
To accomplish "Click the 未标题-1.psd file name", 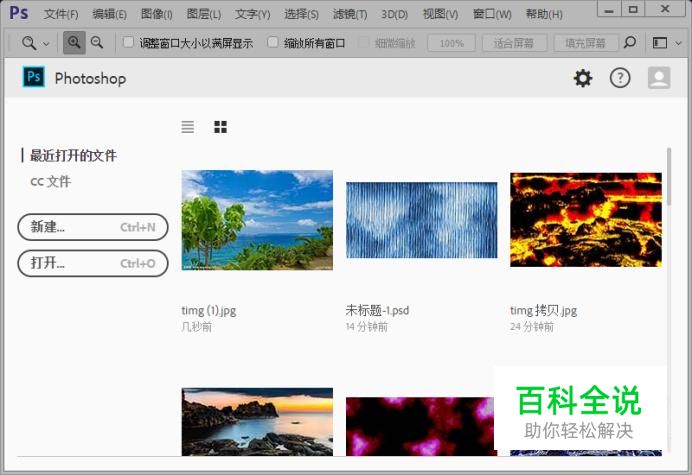I will (377, 310).
